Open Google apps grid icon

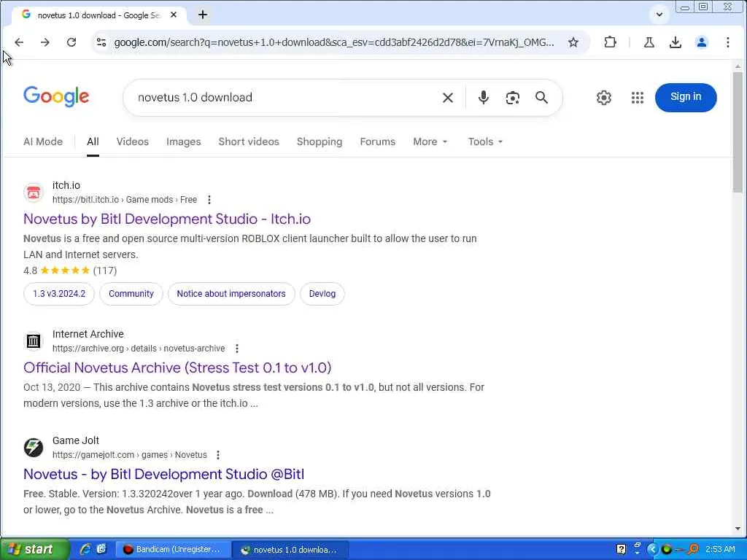[x=638, y=98]
